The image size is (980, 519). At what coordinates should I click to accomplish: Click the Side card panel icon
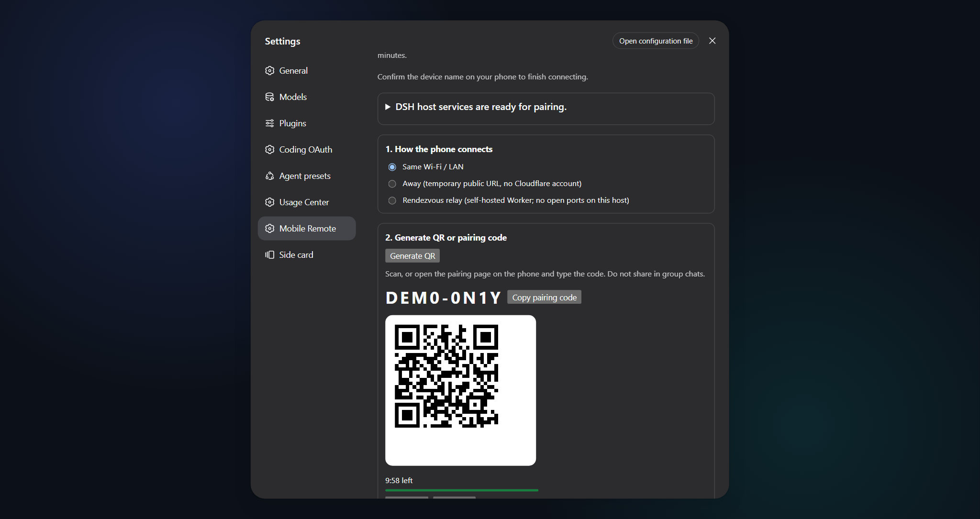[x=270, y=255]
